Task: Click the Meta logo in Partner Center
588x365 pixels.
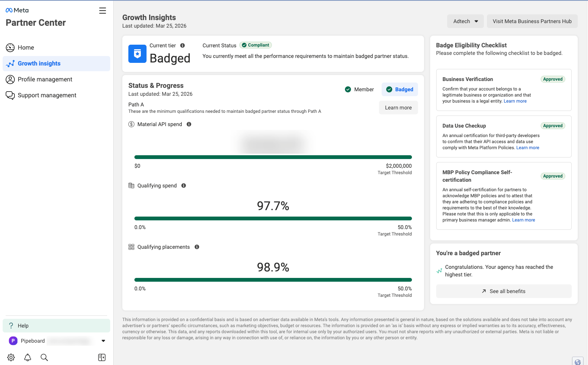Action: tap(17, 10)
